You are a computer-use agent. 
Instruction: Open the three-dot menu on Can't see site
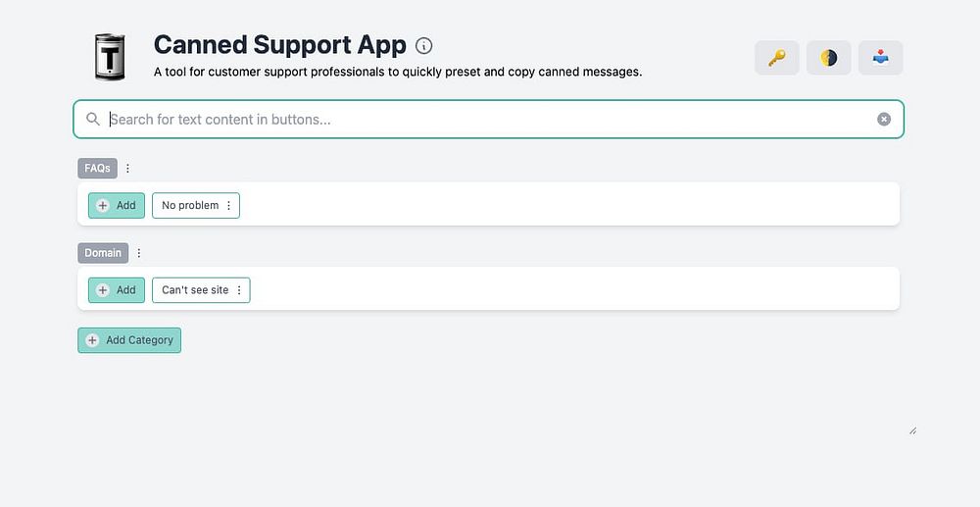click(239, 290)
